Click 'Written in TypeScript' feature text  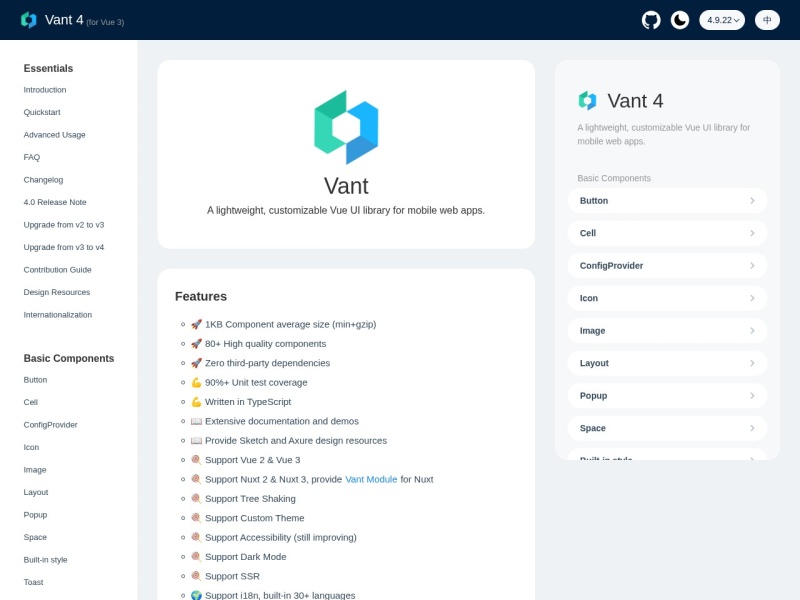[x=248, y=402]
